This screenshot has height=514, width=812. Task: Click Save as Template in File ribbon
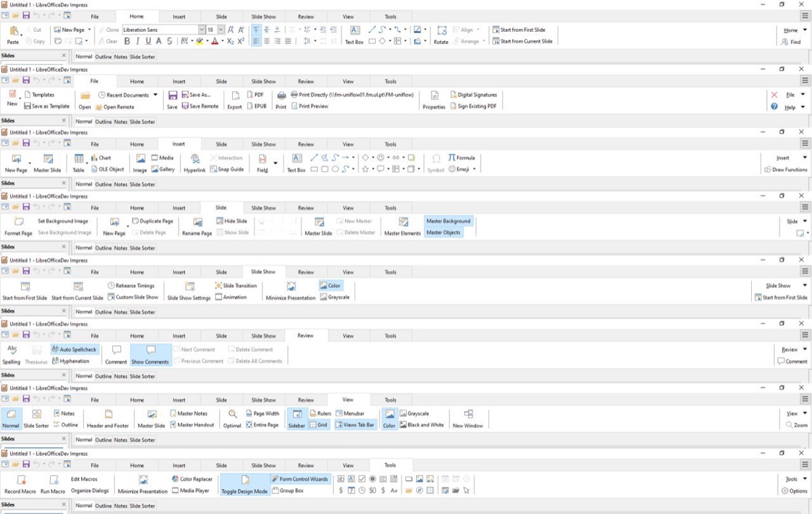(46, 106)
